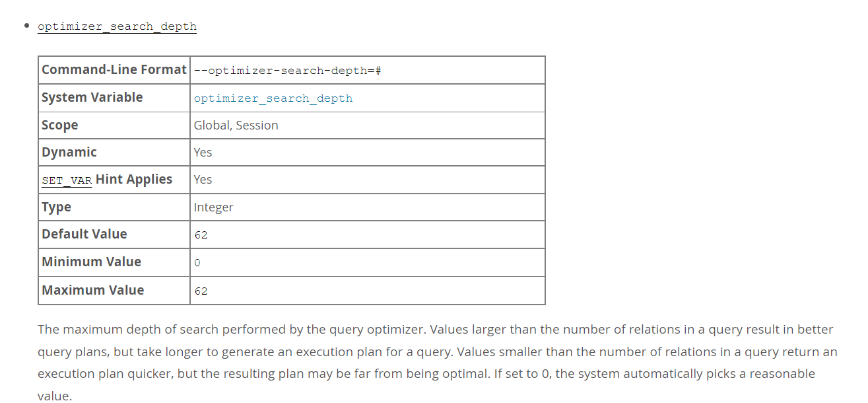Select the --optimizer-search-depth=# command text

pos(288,71)
